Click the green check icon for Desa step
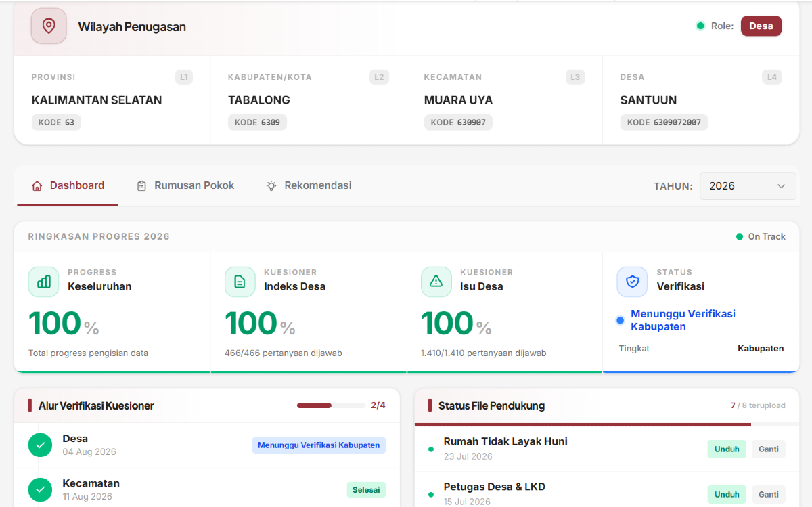The height and width of the screenshot is (507, 812). [41, 445]
